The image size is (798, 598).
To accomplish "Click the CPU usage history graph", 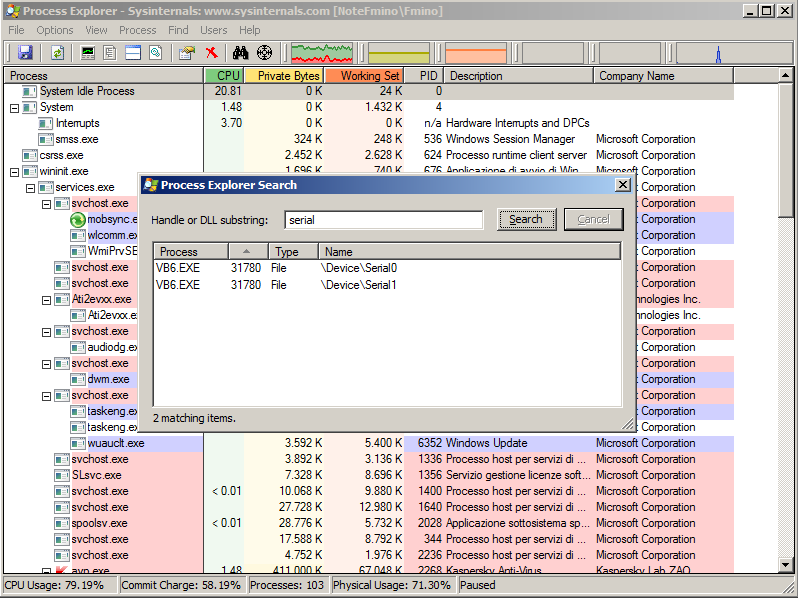I will point(322,53).
